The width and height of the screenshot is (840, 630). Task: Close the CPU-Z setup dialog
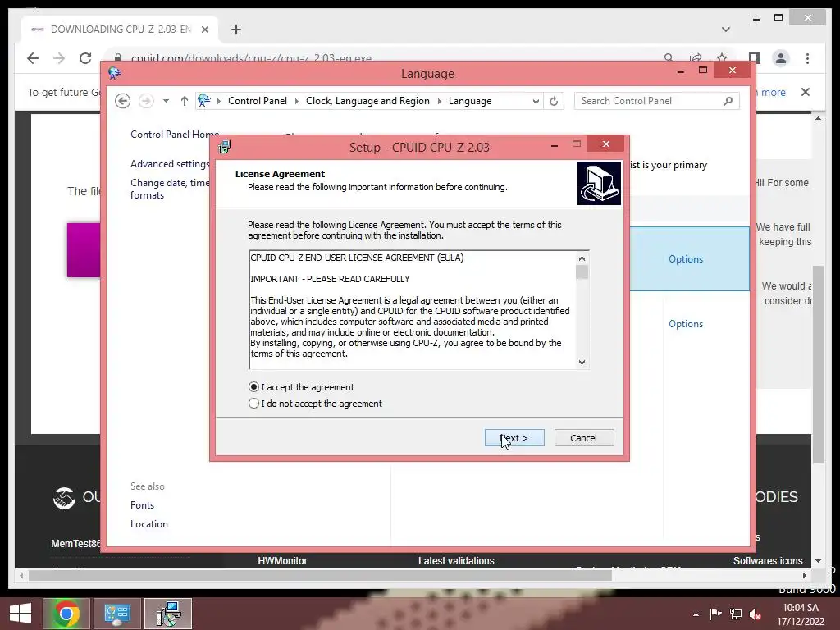pos(606,144)
